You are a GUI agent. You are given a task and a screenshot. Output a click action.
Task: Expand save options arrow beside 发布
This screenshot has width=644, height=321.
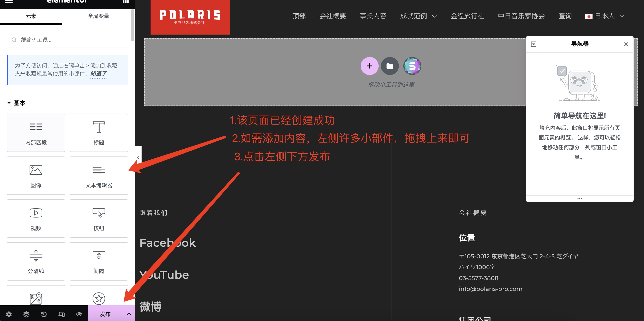pyautogui.click(x=129, y=314)
